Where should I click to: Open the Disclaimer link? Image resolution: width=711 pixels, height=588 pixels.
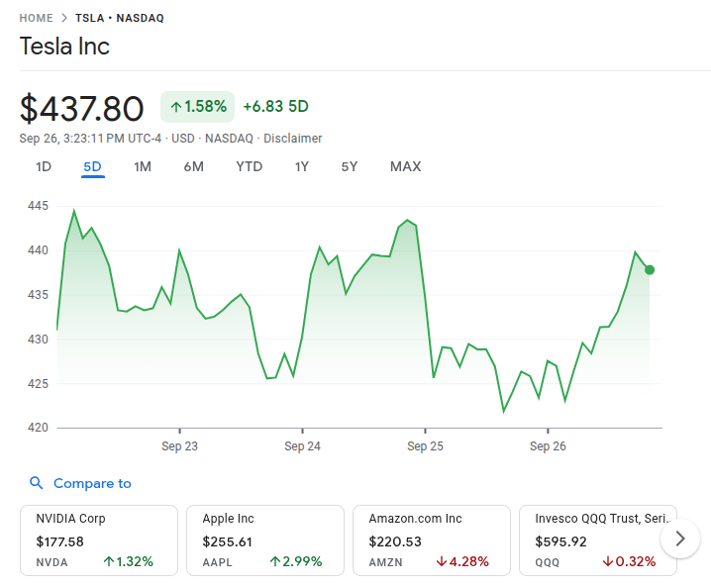(293, 139)
